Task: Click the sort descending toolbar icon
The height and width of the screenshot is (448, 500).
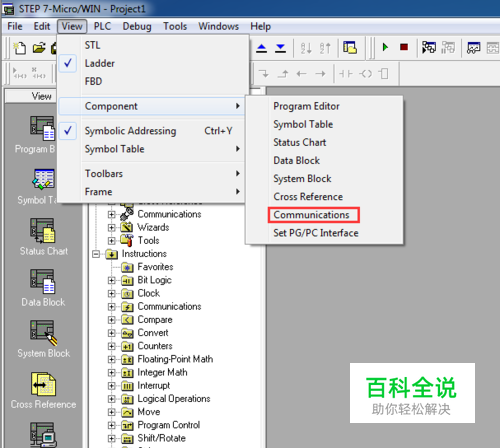Action: tap(325, 48)
